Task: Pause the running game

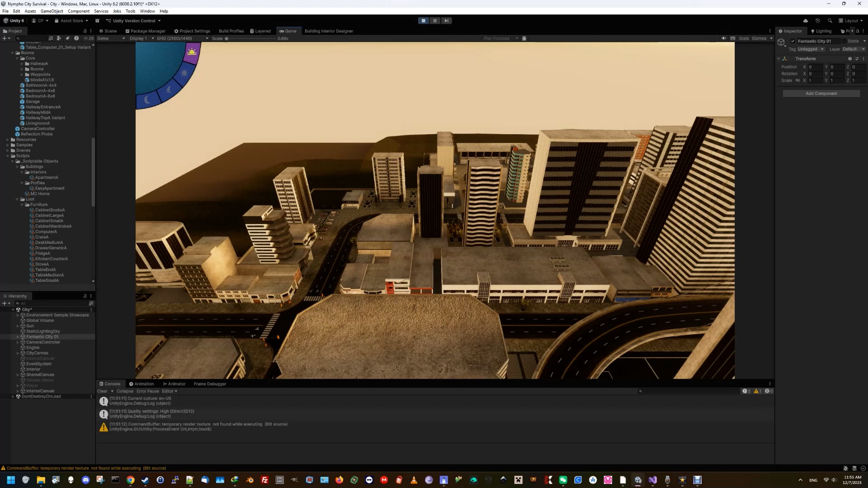Action: point(435,21)
